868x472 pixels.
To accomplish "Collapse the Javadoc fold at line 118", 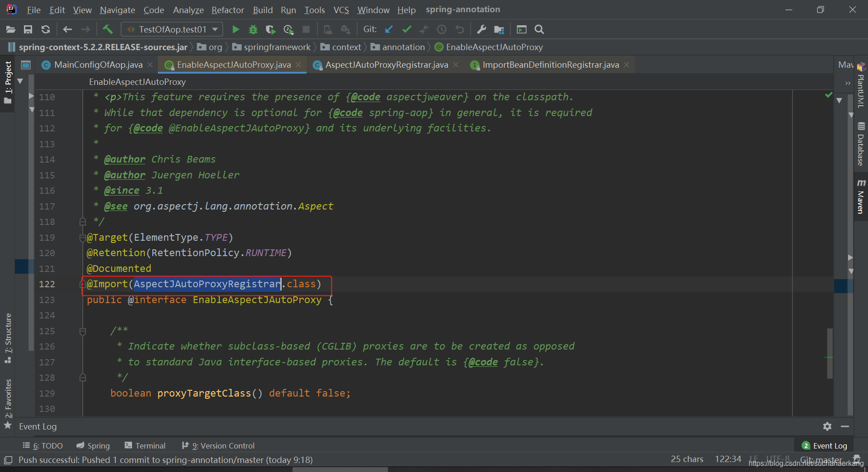I will [x=83, y=222].
